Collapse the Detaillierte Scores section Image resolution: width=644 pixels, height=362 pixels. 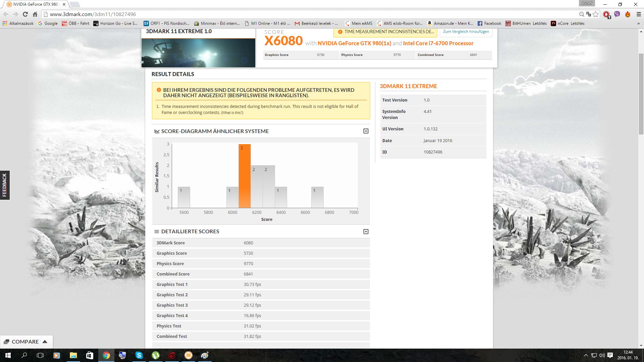point(366,232)
